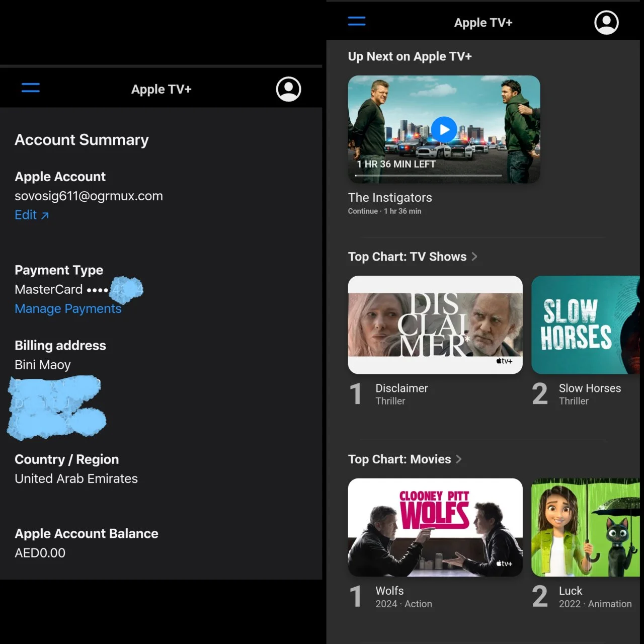Click the 'Account Summary' heading
Screen dimensions: 644x644
tap(82, 139)
